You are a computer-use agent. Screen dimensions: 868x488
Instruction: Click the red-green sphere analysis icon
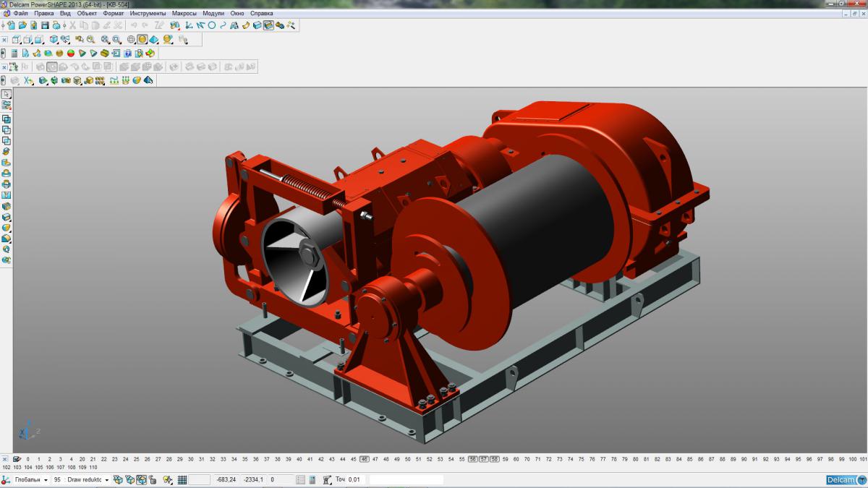point(71,53)
